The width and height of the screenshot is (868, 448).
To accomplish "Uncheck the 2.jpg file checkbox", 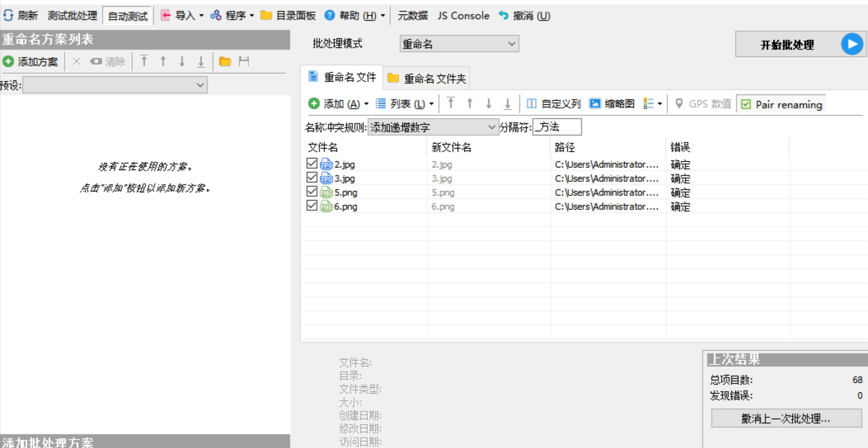I will tap(312, 164).
